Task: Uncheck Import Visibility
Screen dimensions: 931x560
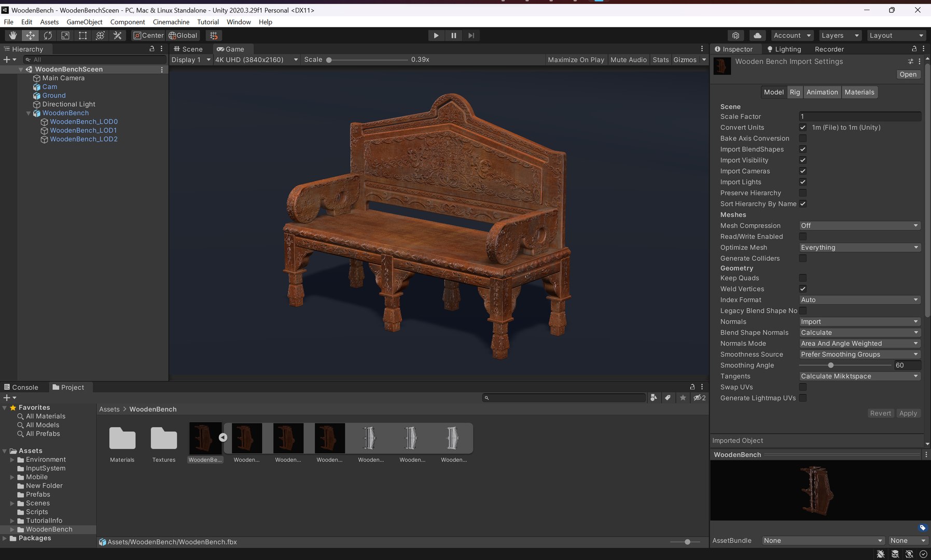Action: point(803,160)
